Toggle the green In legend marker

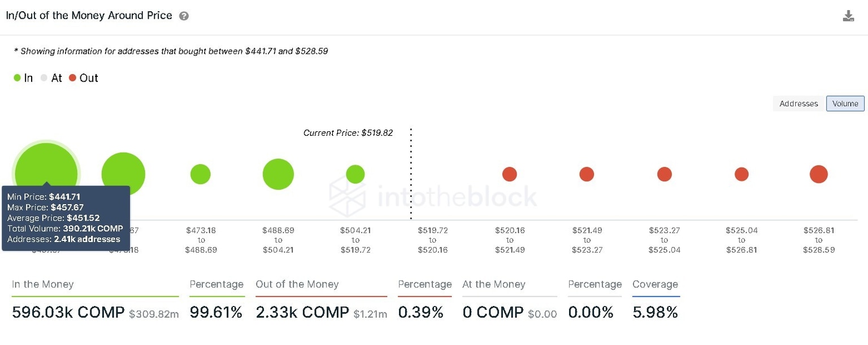[18, 78]
